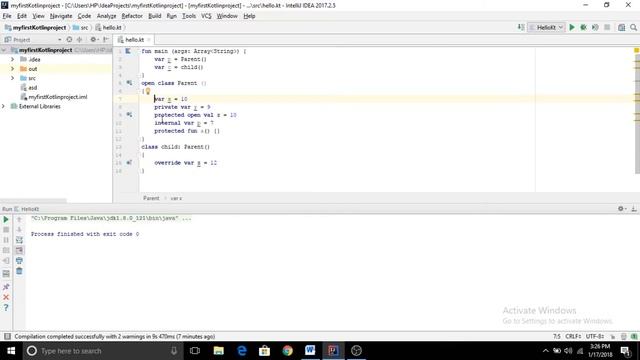Screen dimensions: 640x360
Task: Open the Project Structure dialog icon
Action: pyautogui.click(x=621, y=27)
